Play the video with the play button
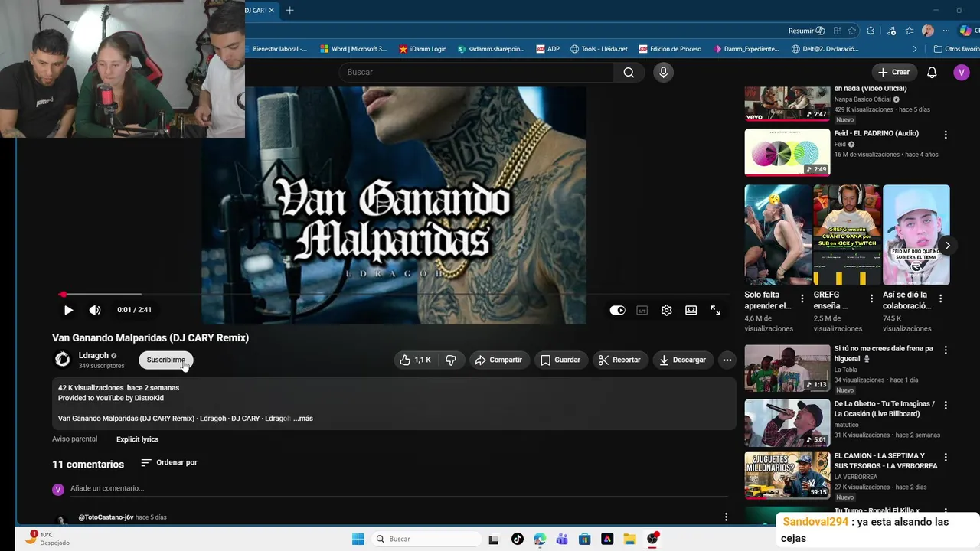 [x=68, y=310]
